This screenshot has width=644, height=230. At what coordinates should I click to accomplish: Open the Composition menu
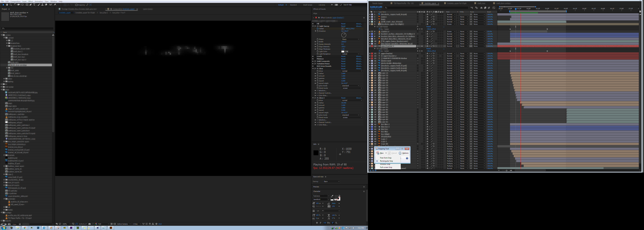[15, 1]
